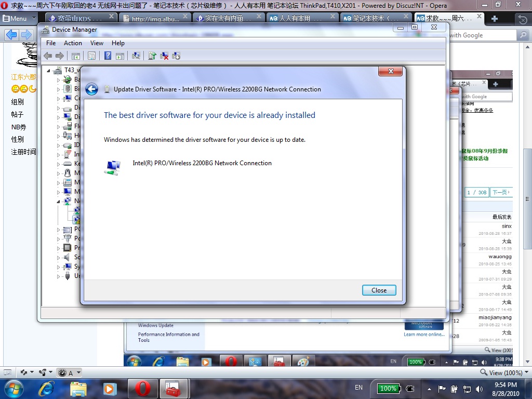The height and width of the screenshot is (399, 532).
Task: Open the Help menu in Device Manager
Action: point(118,43)
